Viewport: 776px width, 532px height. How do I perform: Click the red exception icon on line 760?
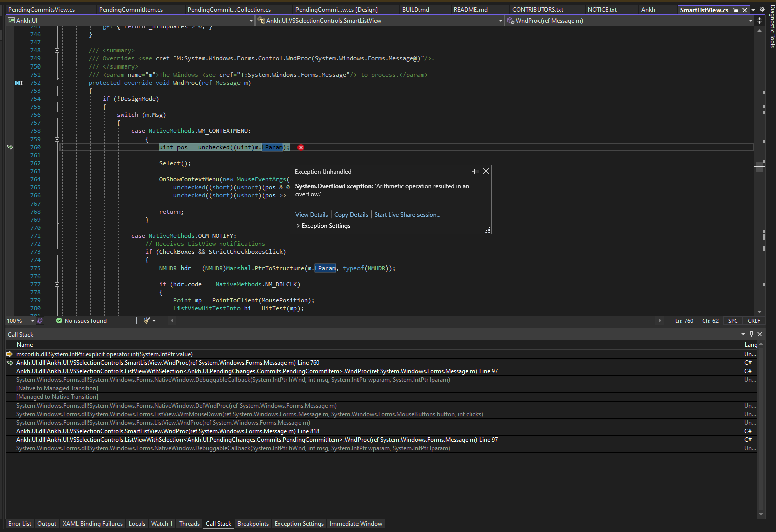click(x=301, y=147)
